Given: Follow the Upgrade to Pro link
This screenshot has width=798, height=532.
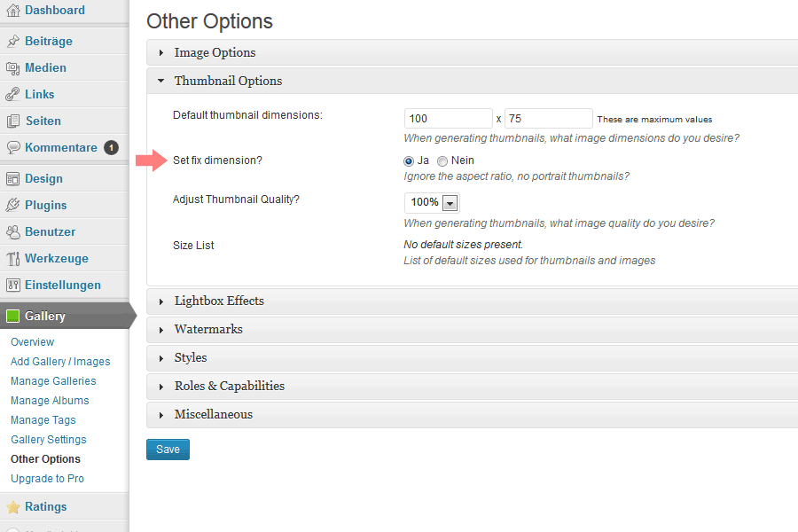Looking at the screenshot, I should tap(47, 479).
